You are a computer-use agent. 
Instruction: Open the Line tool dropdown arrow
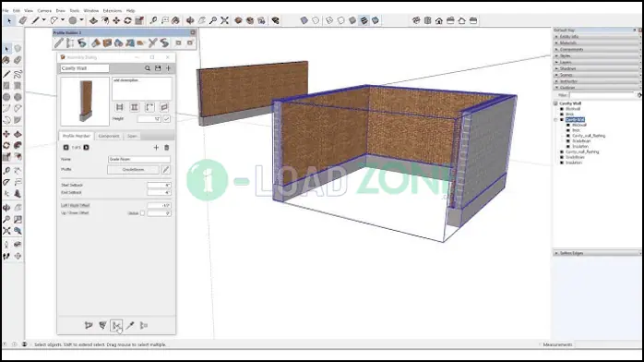tap(43, 20)
